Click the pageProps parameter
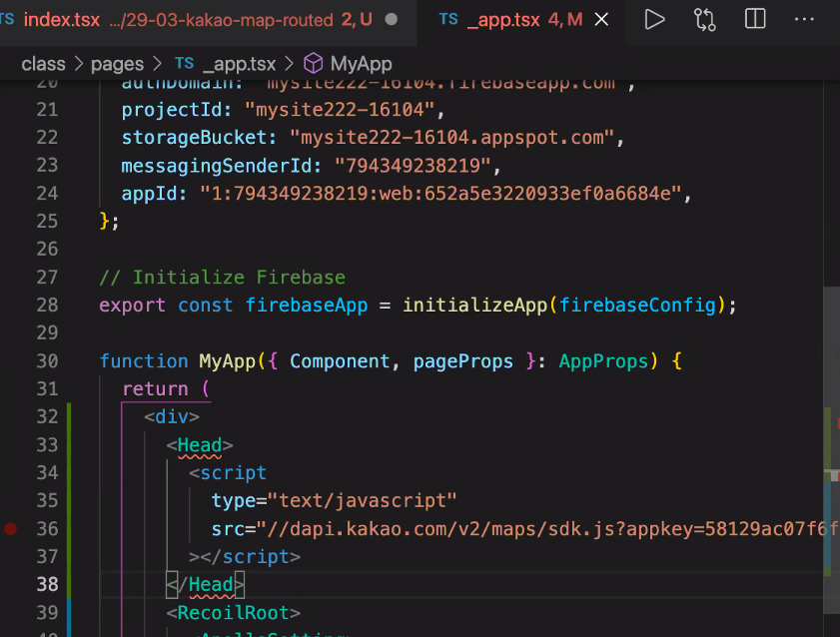840x637 pixels. 463,361
